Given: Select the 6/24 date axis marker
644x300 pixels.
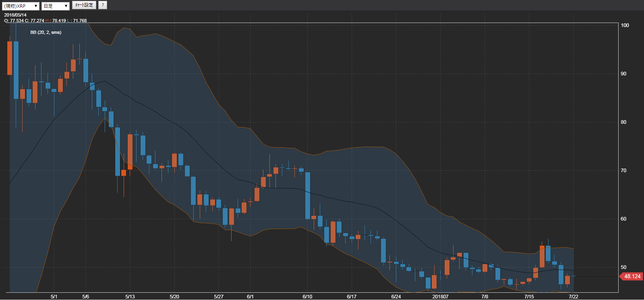Looking at the screenshot, I should (x=396, y=296).
